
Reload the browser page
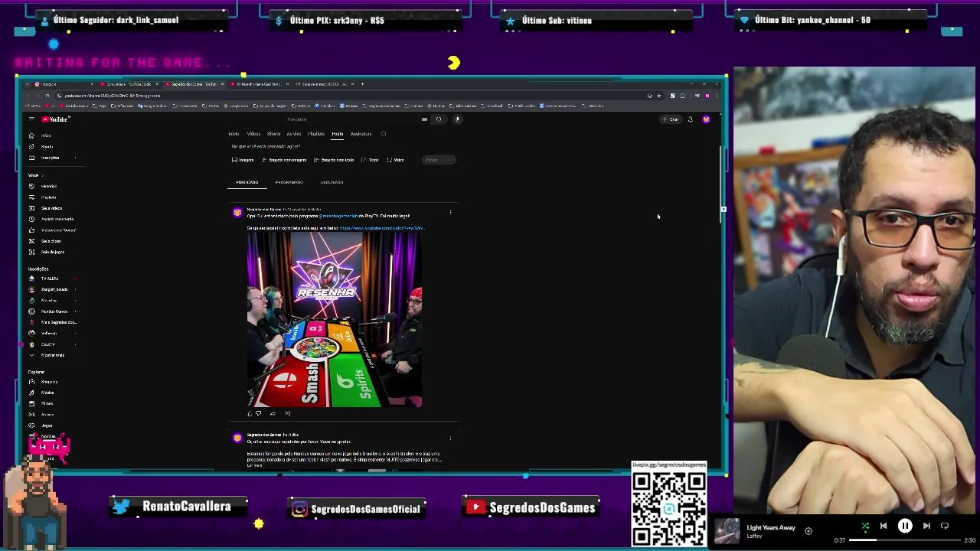(x=47, y=96)
